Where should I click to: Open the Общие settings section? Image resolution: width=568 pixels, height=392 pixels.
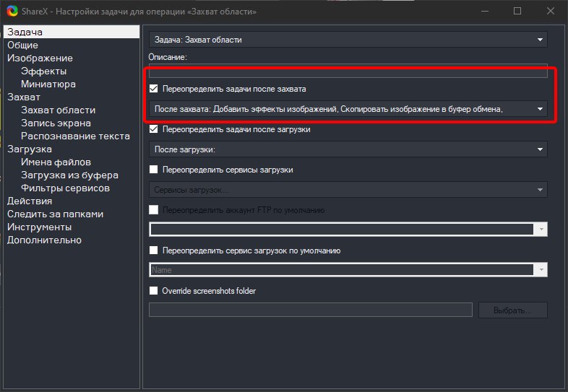coord(22,45)
